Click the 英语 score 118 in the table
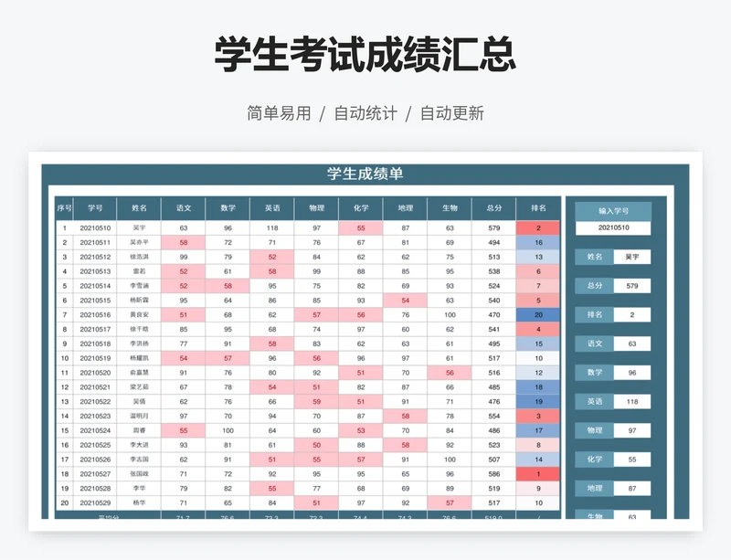Viewport: 731px width, 560px height. tap(272, 228)
